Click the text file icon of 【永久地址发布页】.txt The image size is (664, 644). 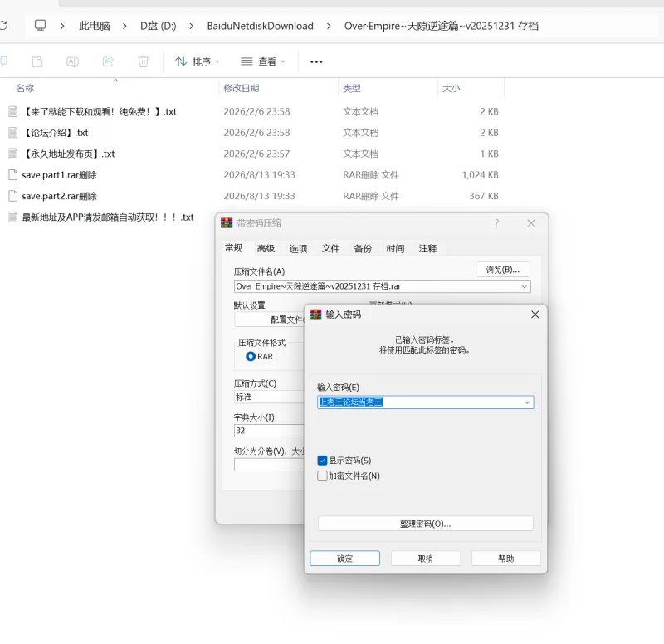click(x=13, y=154)
